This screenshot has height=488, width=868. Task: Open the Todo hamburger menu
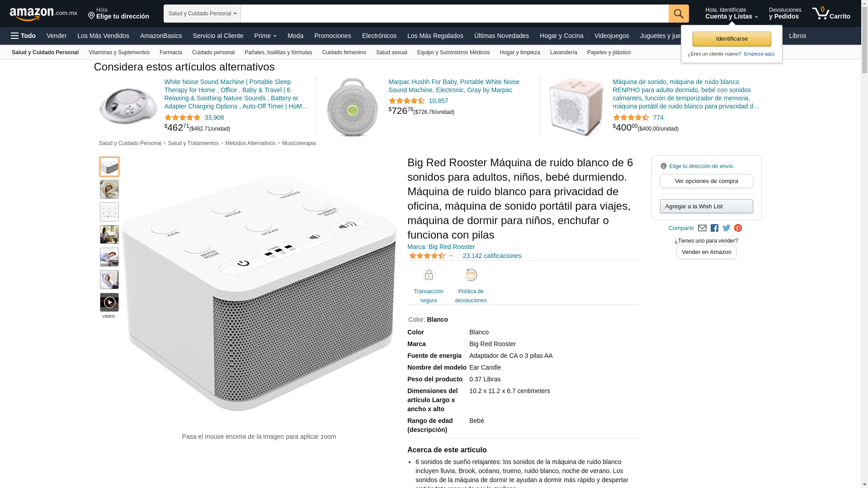(x=24, y=36)
